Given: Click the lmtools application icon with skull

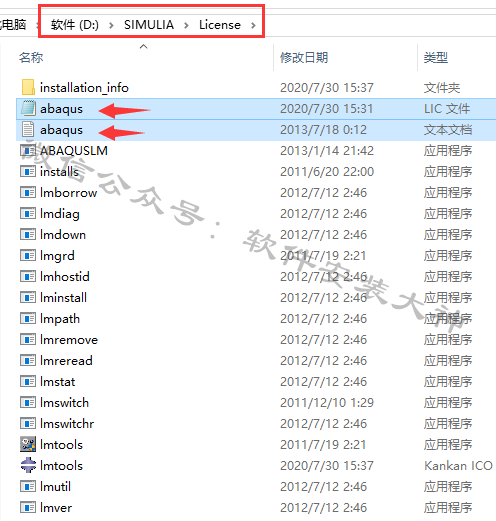Looking at the screenshot, I should point(28,445).
